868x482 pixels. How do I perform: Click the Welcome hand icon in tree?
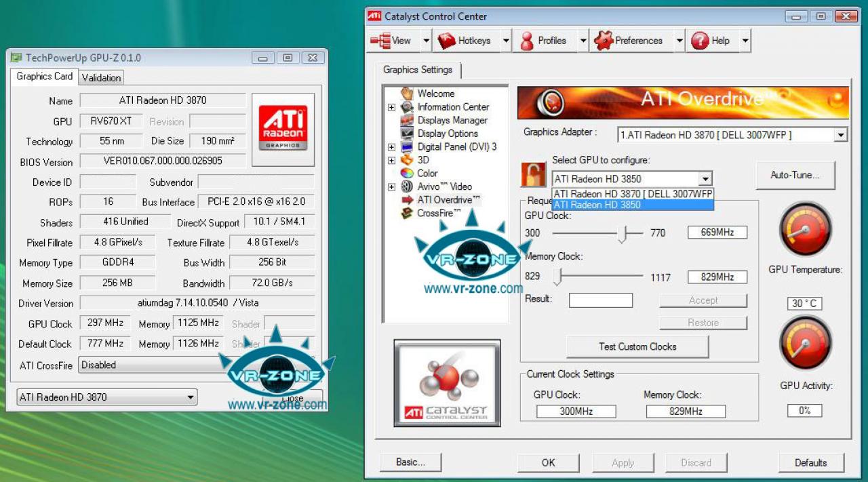pyautogui.click(x=407, y=93)
